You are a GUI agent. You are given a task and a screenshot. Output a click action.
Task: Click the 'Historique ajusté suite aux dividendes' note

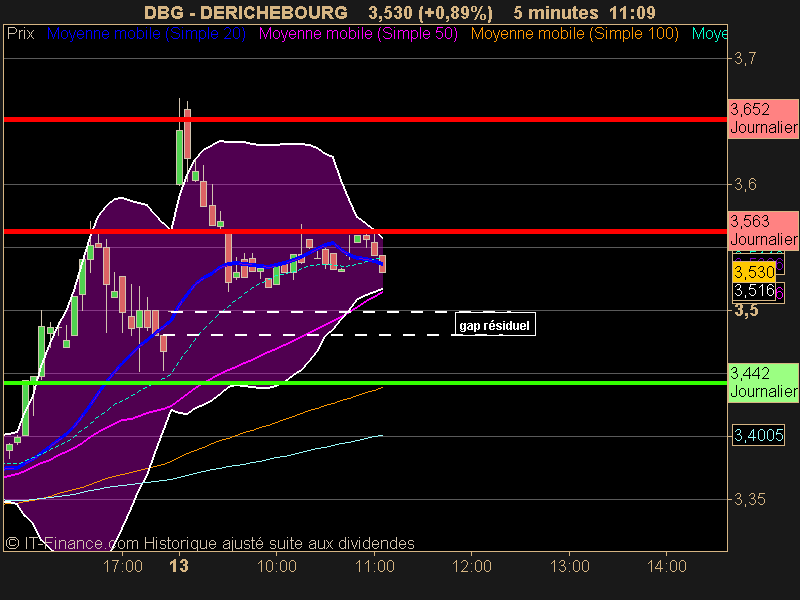(x=279, y=543)
